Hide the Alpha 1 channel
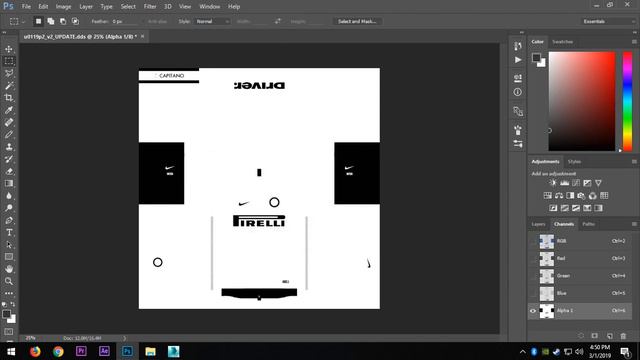This screenshot has width=640, height=360. (533, 311)
